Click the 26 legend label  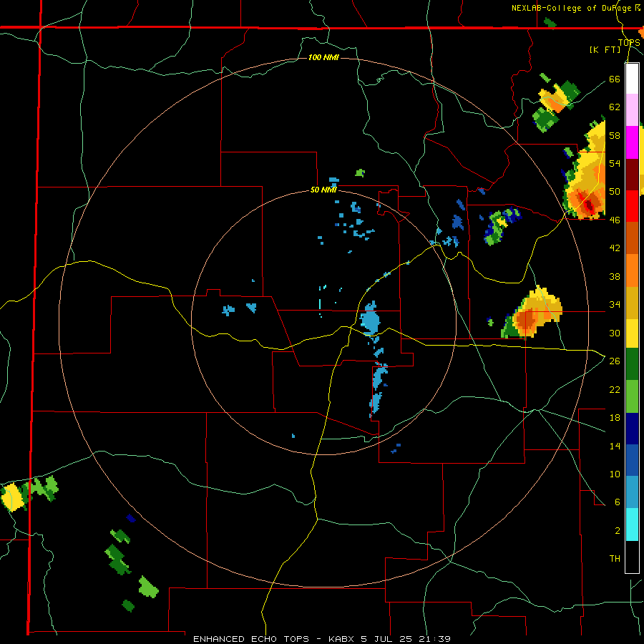click(x=615, y=361)
